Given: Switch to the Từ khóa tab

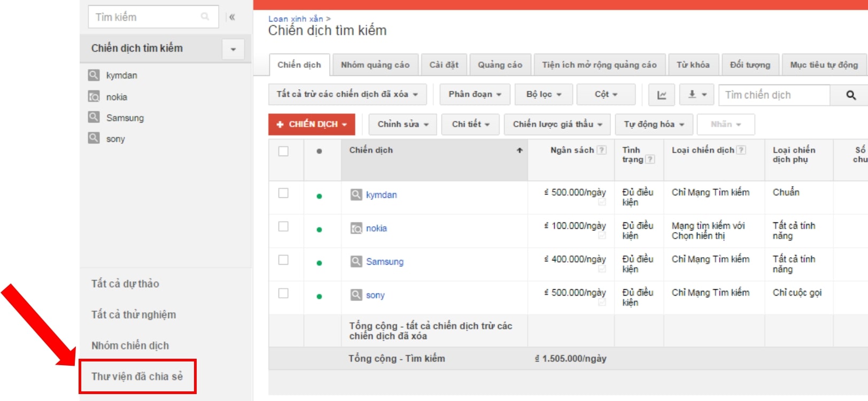Looking at the screenshot, I should (x=693, y=65).
